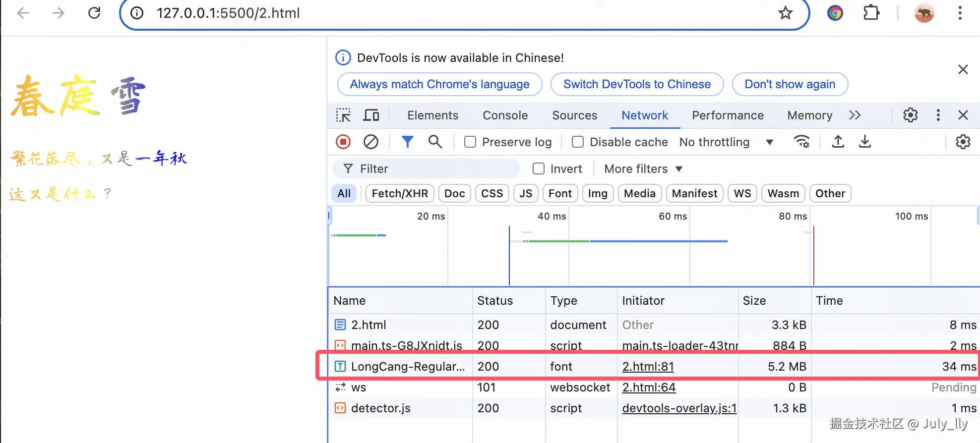The image size is (980, 443).
Task: Toggle the network filter funnel icon
Action: point(407,142)
